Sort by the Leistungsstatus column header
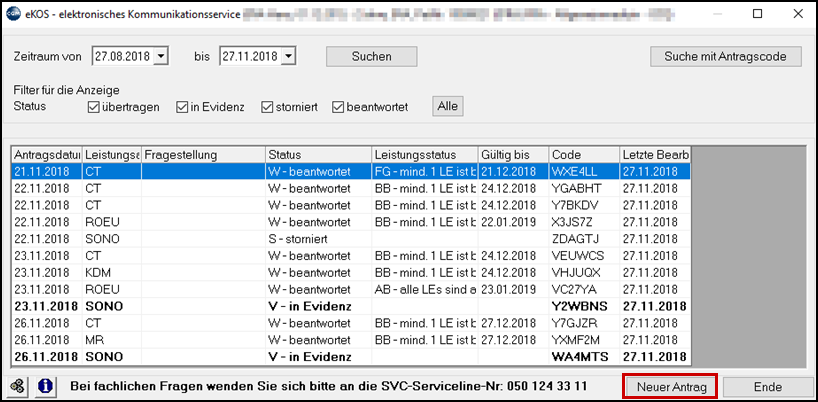This screenshot has width=818, height=402. pyautogui.click(x=425, y=155)
